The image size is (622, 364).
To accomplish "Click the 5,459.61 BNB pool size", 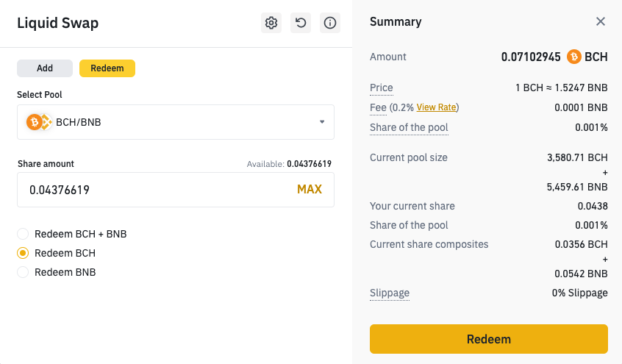I will 577,187.
